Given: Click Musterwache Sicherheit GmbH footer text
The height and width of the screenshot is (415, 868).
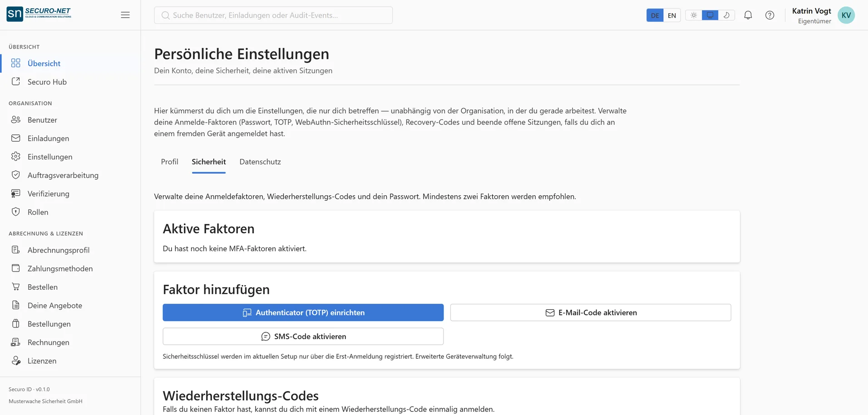Looking at the screenshot, I should (x=45, y=401).
